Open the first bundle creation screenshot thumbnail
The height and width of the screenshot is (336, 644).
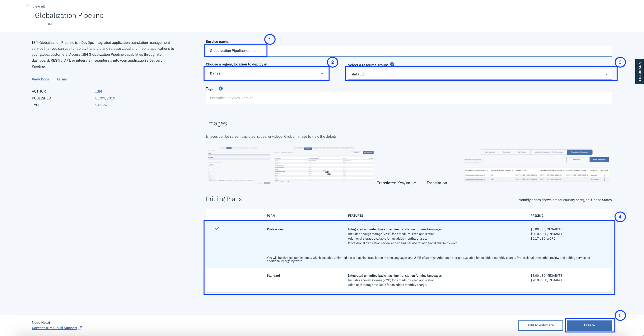[239, 166]
